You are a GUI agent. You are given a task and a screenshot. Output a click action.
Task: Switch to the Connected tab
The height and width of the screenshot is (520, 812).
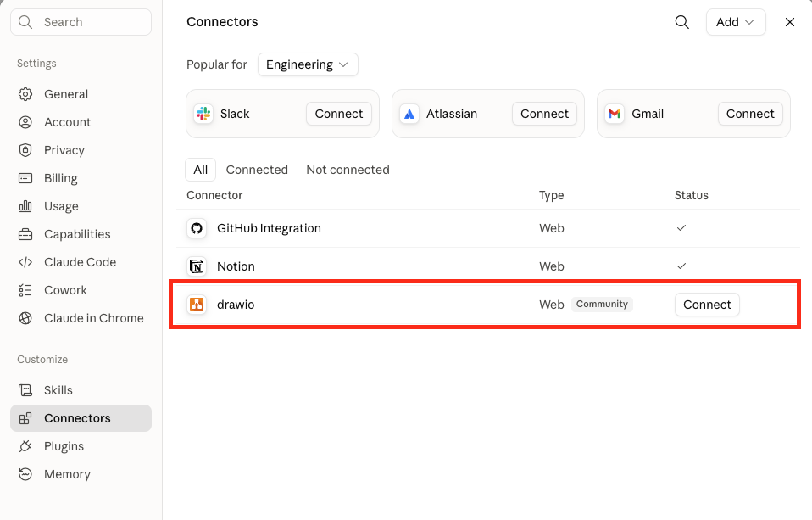pyautogui.click(x=257, y=170)
